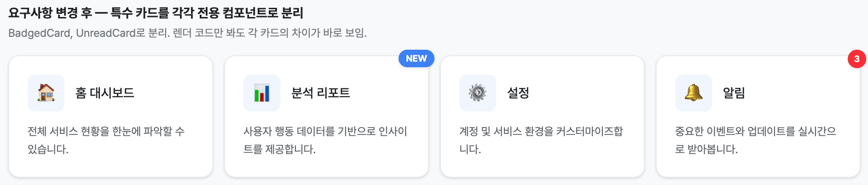Click the 홈 대시보드 description text

[x=106, y=140]
